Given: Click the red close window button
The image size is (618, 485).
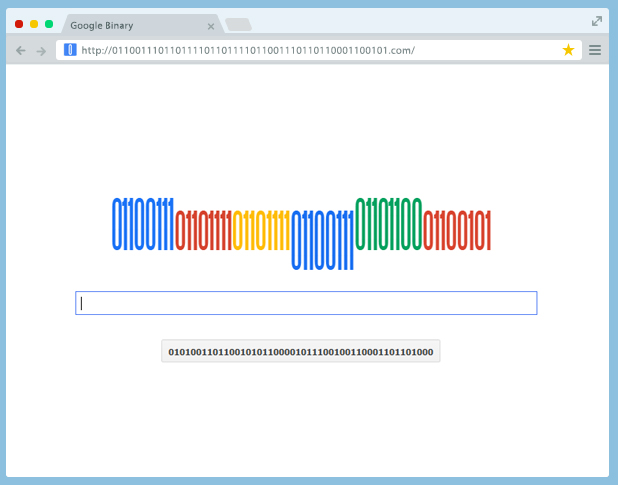Looking at the screenshot, I should [19, 24].
